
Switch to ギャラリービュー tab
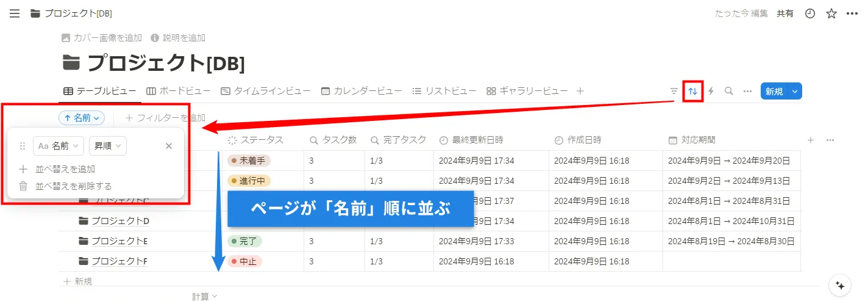click(527, 91)
